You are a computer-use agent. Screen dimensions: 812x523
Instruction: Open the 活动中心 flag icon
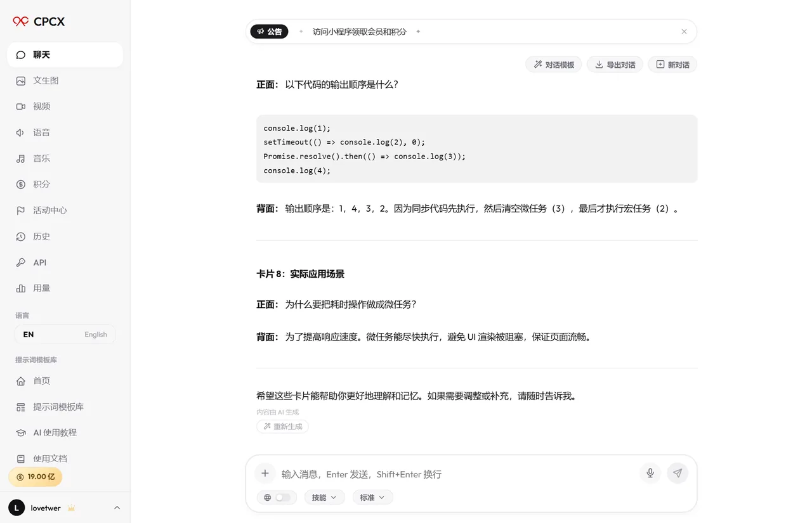(21, 210)
